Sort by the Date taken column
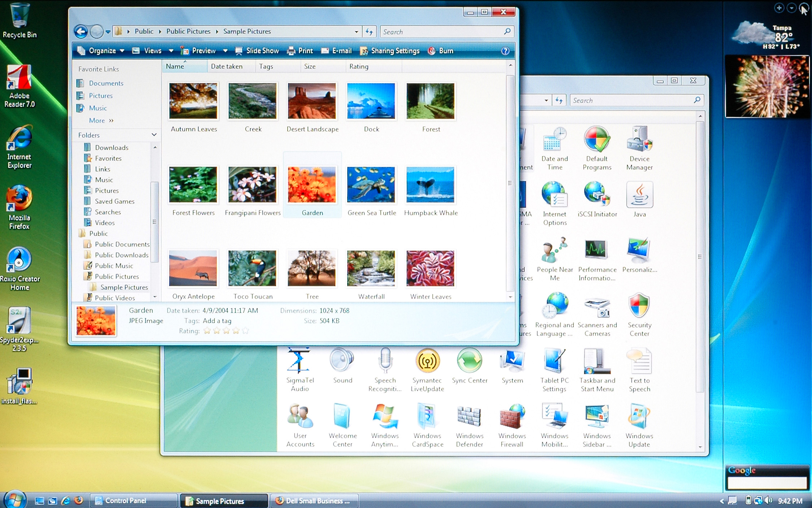Viewport: 812px width, 508px height. tap(231, 66)
